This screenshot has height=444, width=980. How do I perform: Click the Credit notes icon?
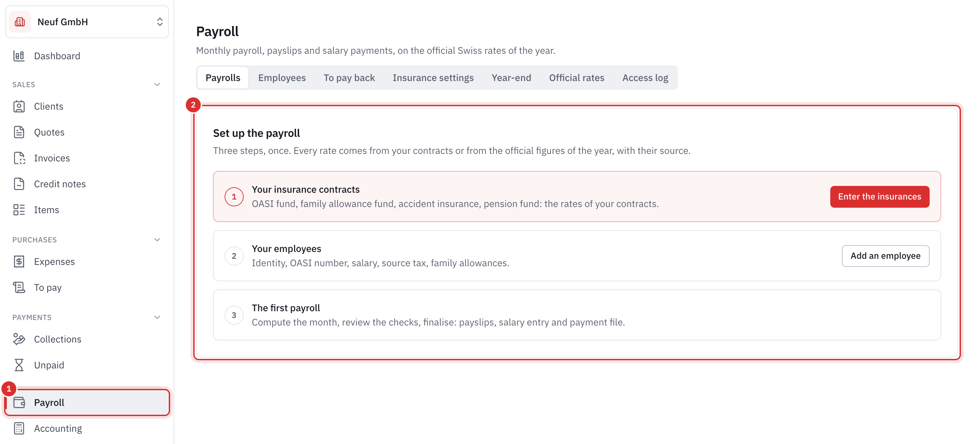point(19,184)
